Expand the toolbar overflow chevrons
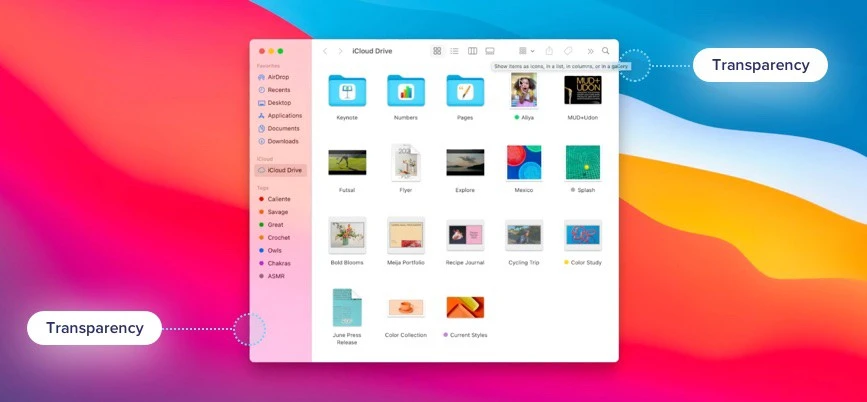 [x=591, y=51]
